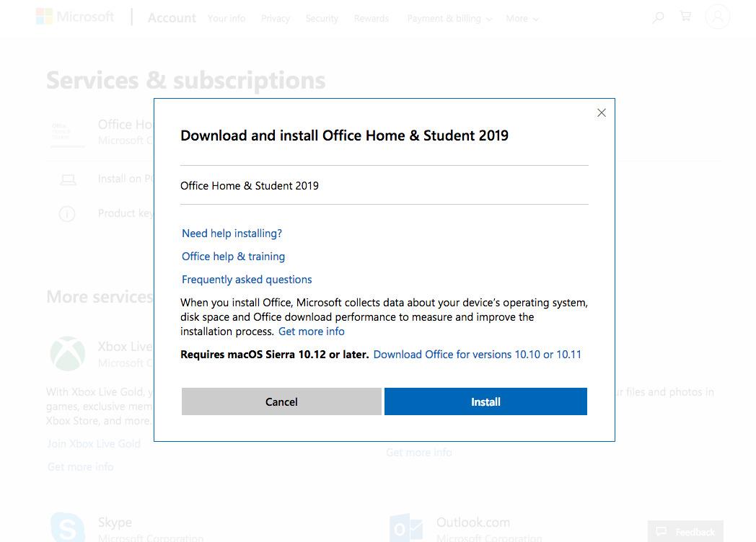Click the Outlook.com service title
756x542 pixels.
coord(473,523)
